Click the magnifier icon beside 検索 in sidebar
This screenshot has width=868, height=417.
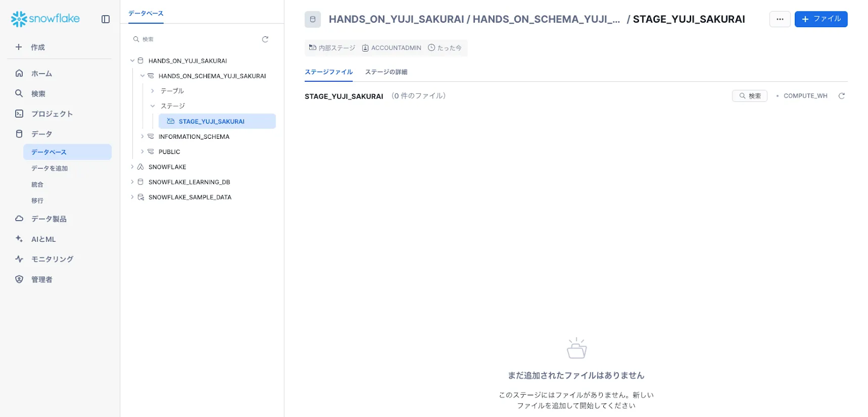click(19, 93)
